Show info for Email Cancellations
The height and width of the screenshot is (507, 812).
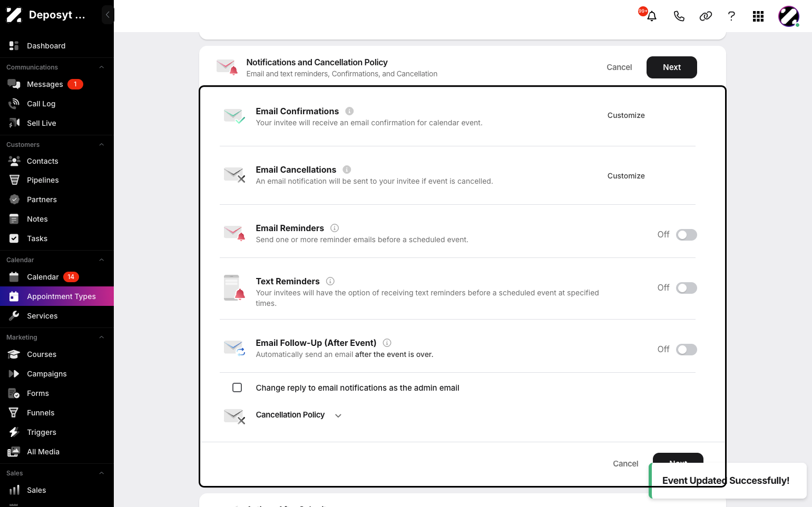pos(347,170)
